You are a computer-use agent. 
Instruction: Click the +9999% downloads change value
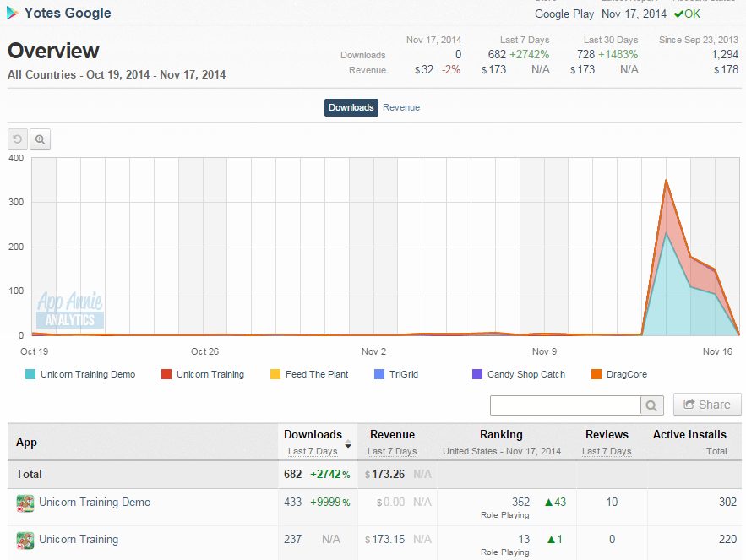329,502
